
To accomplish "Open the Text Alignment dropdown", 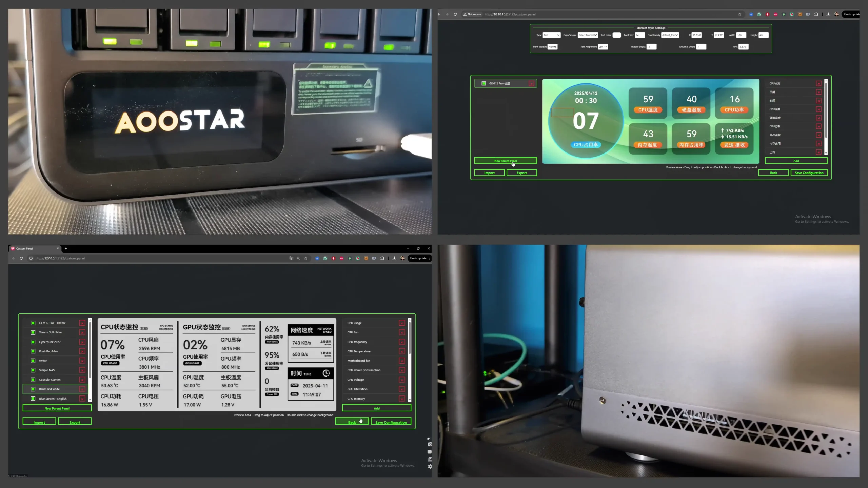I will pyautogui.click(x=603, y=47).
